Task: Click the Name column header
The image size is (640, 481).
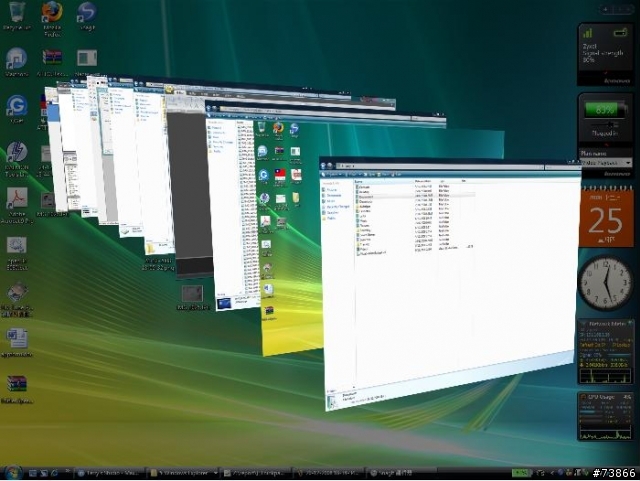Action: click(384, 181)
